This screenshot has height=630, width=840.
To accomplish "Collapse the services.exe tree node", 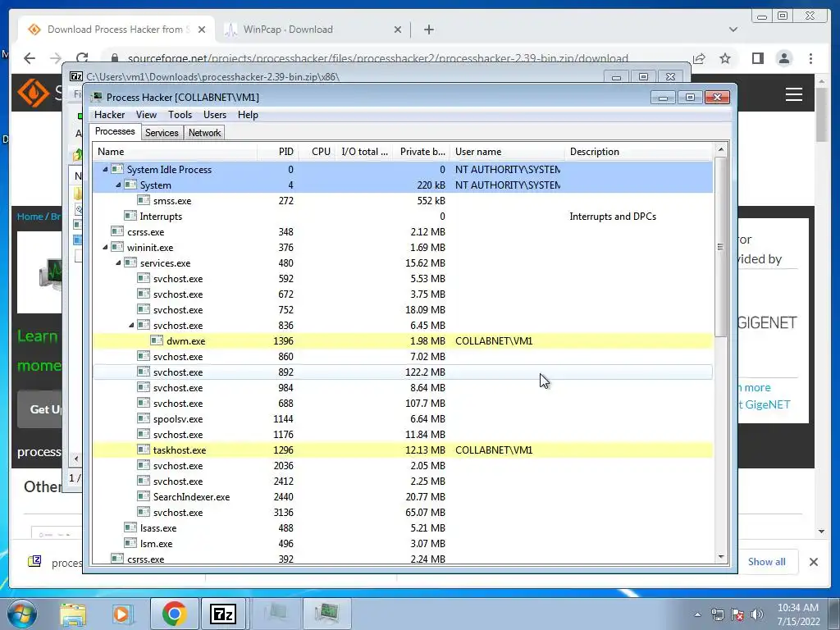I will [118, 262].
